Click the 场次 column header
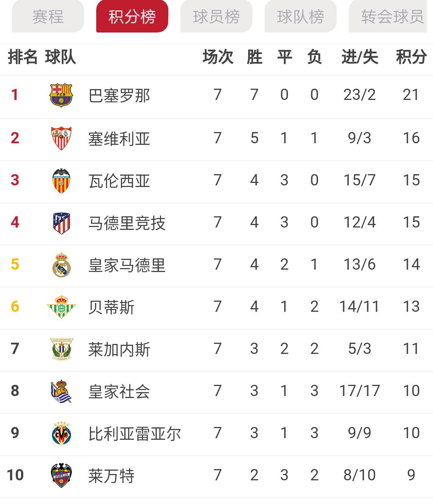The image size is (433, 504). click(x=219, y=57)
